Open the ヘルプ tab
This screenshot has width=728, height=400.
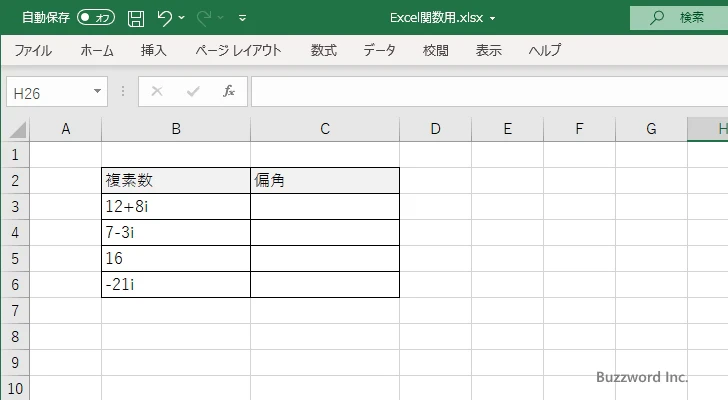coord(545,50)
